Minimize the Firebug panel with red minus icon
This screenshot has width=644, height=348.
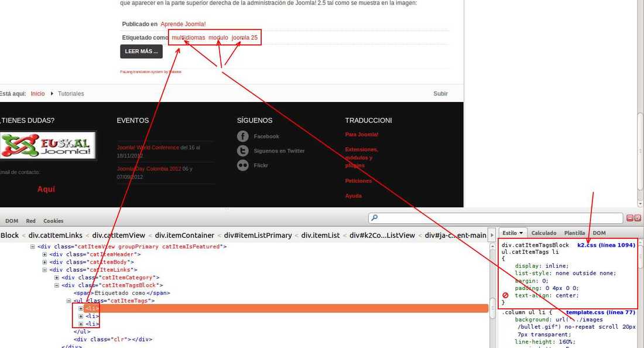(629, 218)
